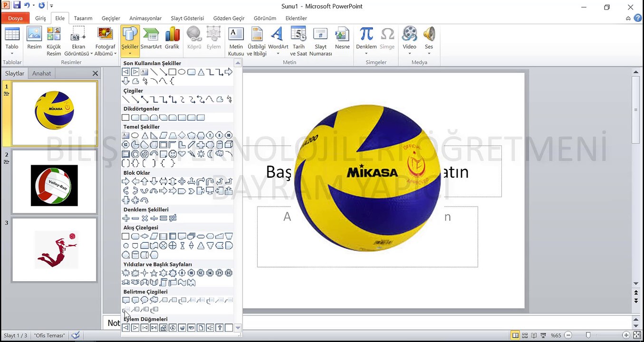Insert Slayt Numarası

point(321,41)
